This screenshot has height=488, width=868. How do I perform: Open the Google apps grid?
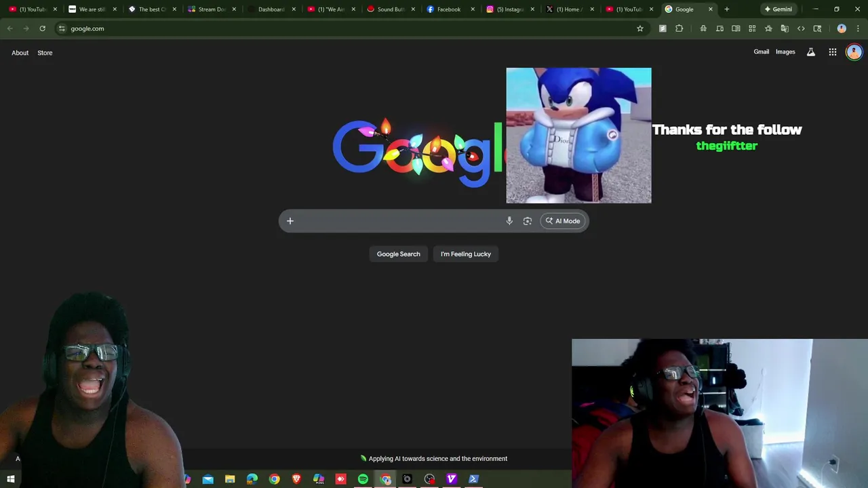833,52
